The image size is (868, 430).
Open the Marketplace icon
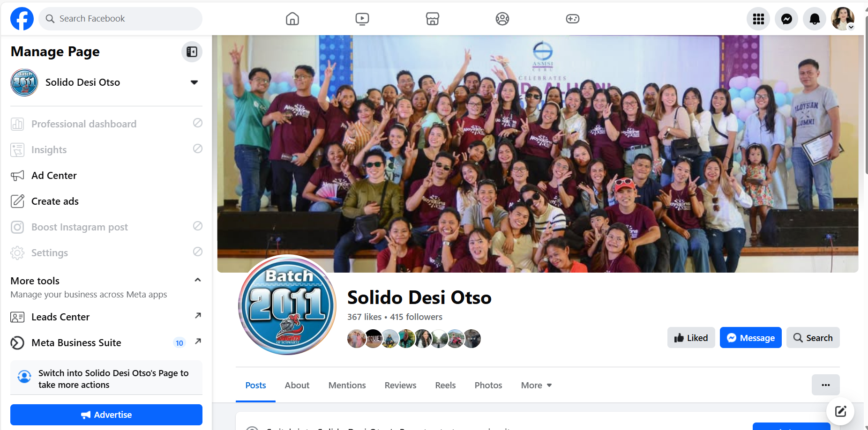433,19
